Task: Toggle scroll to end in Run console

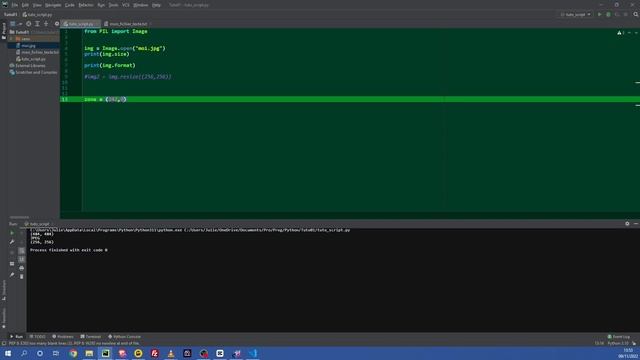Action: [x=22, y=259]
